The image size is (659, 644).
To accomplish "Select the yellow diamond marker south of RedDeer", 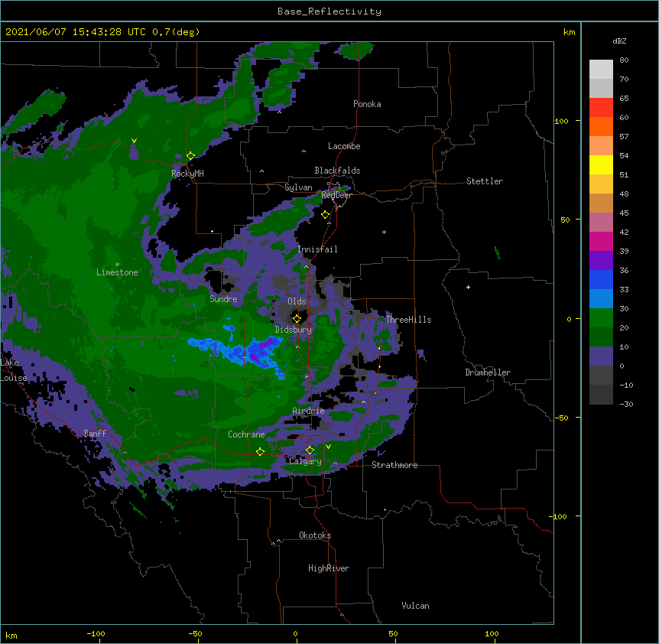I will pyautogui.click(x=326, y=215).
